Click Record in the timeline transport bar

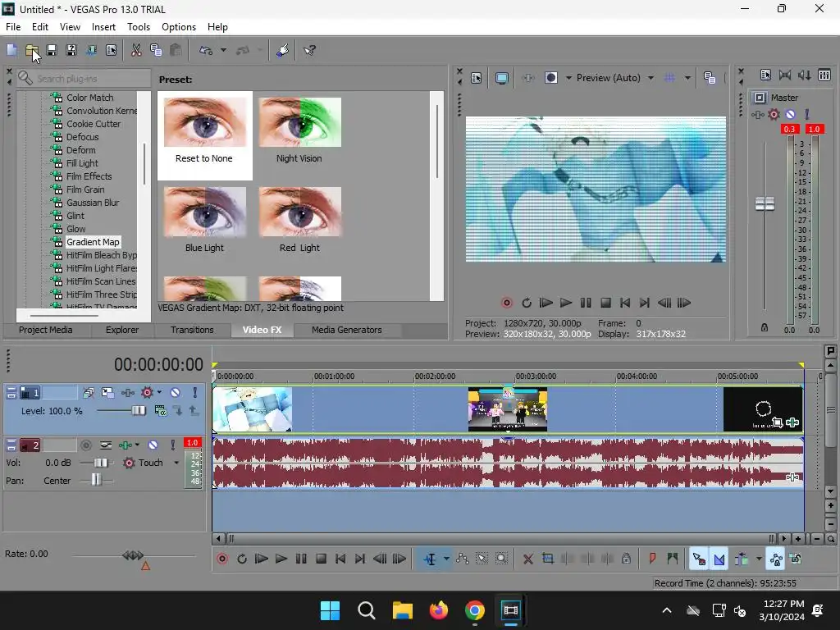pyautogui.click(x=221, y=559)
